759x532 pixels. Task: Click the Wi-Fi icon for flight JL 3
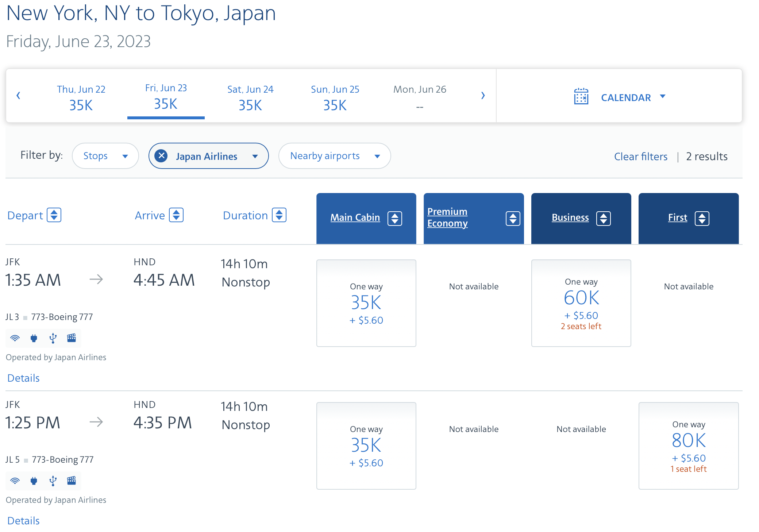tap(15, 338)
